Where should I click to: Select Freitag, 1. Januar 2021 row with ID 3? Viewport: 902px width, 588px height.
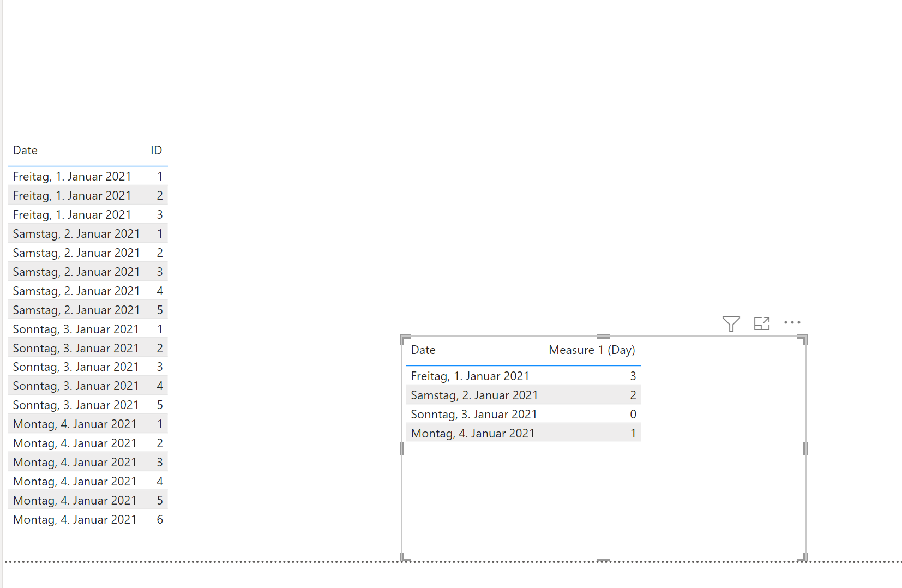tap(88, 214)
